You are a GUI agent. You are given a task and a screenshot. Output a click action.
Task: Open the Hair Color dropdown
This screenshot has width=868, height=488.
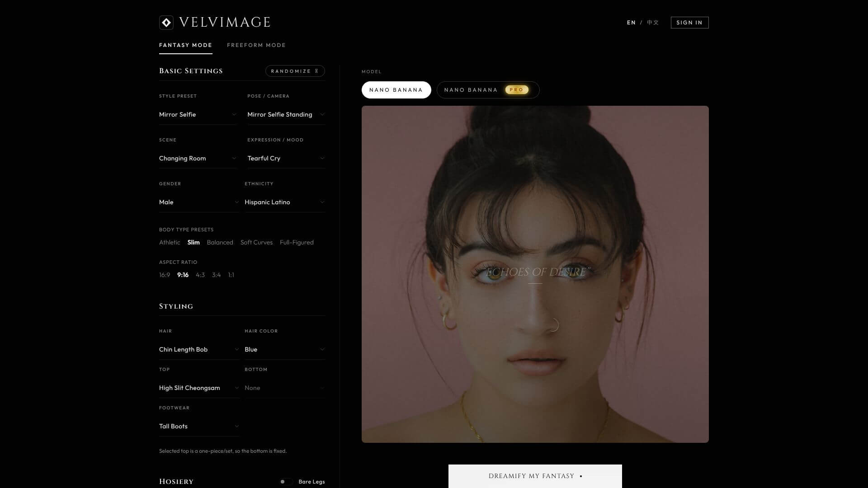pos(284,350)
